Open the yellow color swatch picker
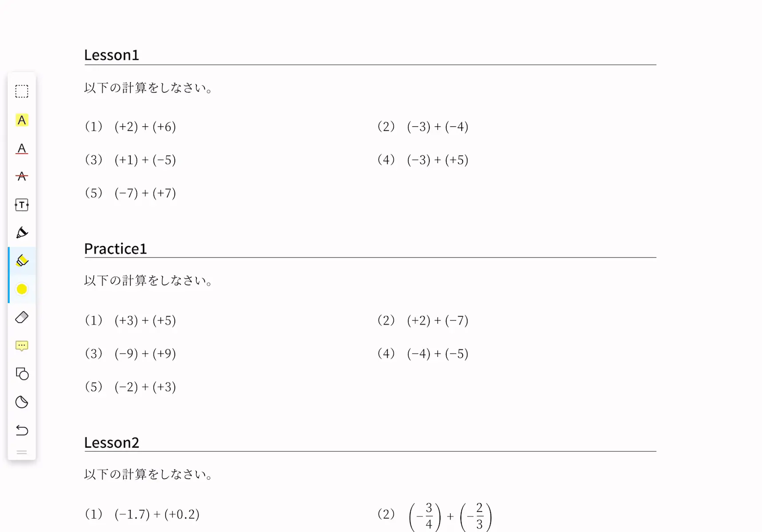The width and height of the screenshot is (762, 532). click(x=22, y=289)
